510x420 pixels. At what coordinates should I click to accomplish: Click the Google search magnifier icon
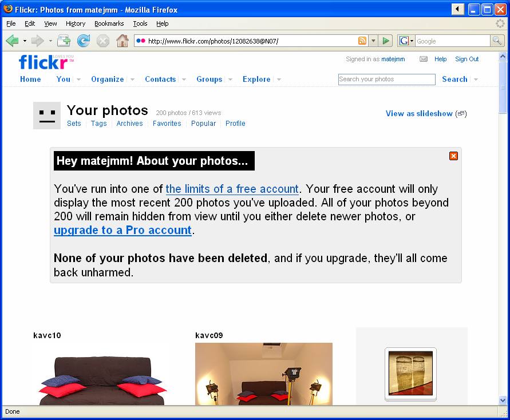pos(497,41)
